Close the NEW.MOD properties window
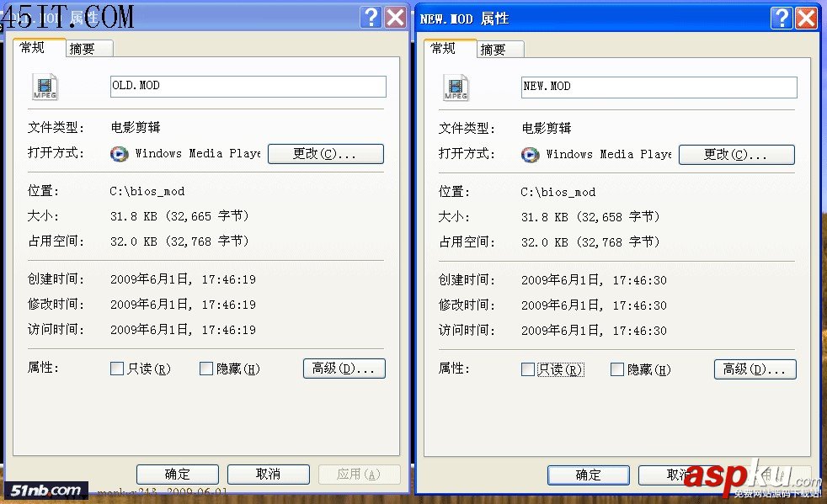This screenshot has width=827, height=504. coord(807,18)
